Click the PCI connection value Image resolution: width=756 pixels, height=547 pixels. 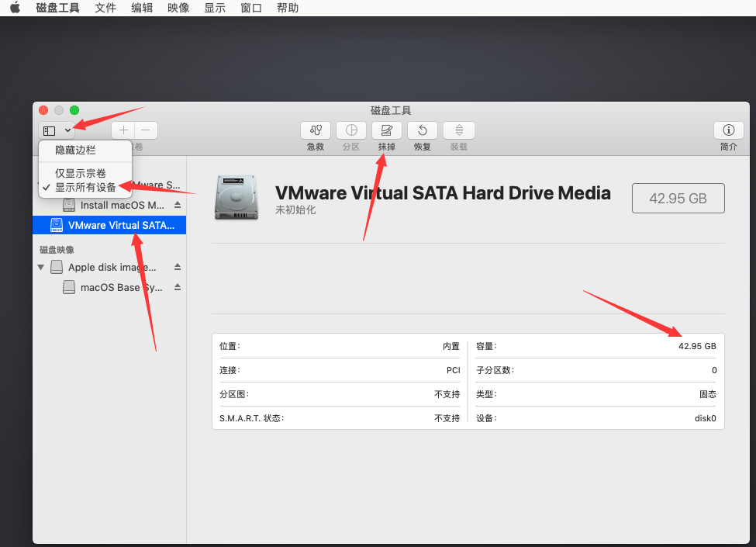coord(454,370)
